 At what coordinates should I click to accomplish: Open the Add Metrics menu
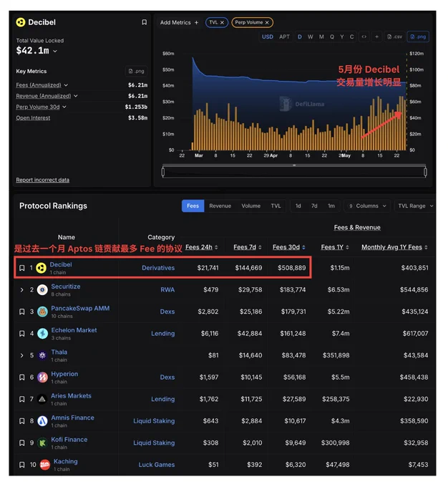(179, 22)
